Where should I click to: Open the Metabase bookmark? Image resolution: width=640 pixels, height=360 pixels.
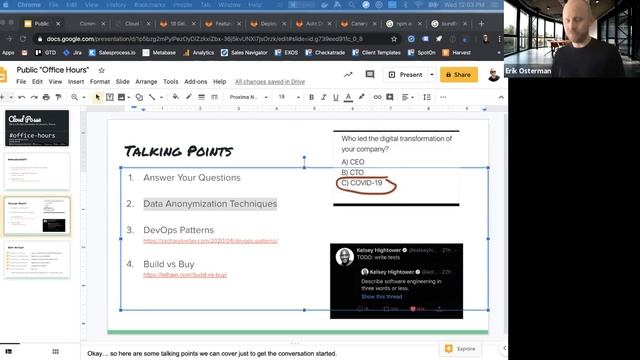(159, 53)
